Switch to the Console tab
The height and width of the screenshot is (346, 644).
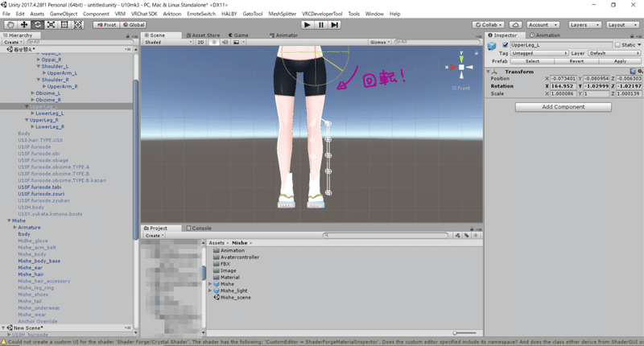[x=199, y=228]
